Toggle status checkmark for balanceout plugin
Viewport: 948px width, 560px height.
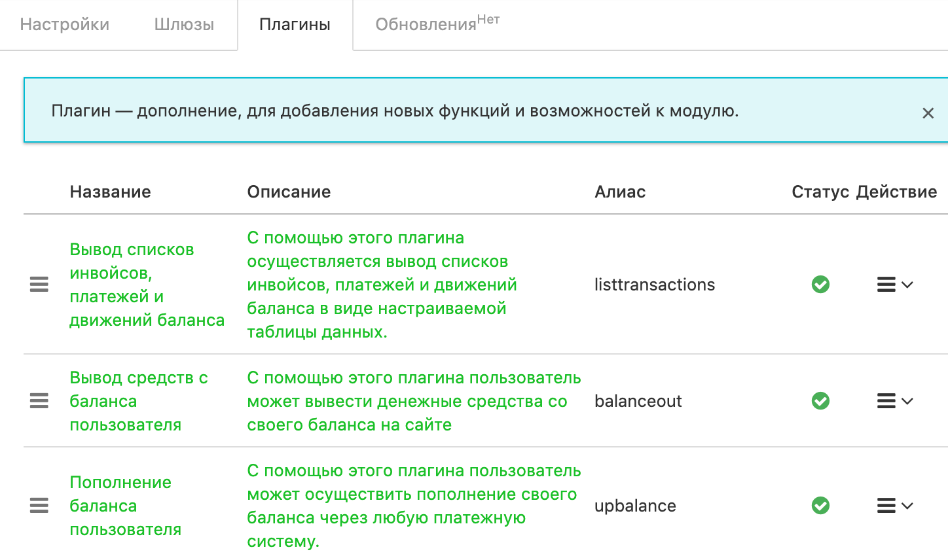(x=820, y=401)
